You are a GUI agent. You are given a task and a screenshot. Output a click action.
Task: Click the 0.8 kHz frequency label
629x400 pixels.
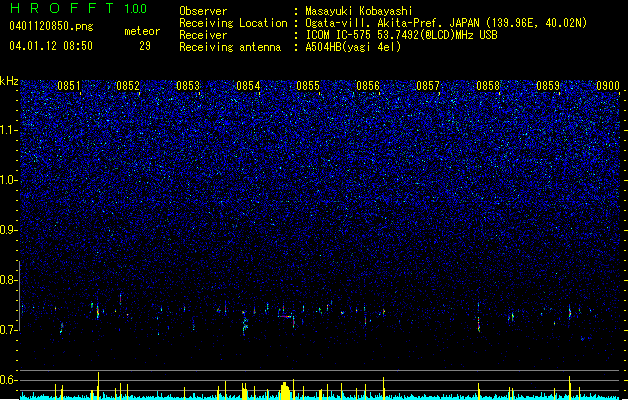(9, 280)
